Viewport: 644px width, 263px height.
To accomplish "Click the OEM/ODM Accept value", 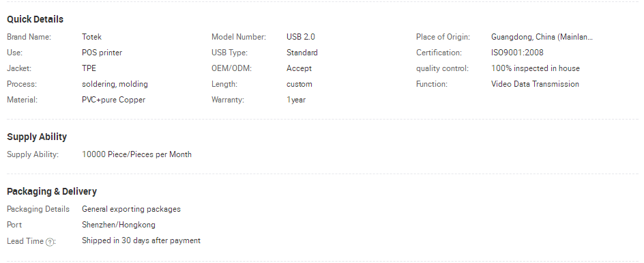I will click(299, 68).
